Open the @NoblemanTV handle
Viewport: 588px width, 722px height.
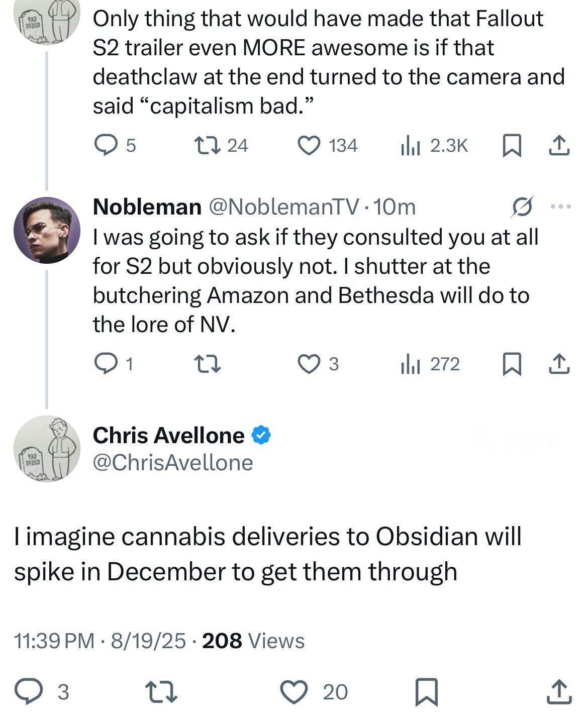[283, 207]
